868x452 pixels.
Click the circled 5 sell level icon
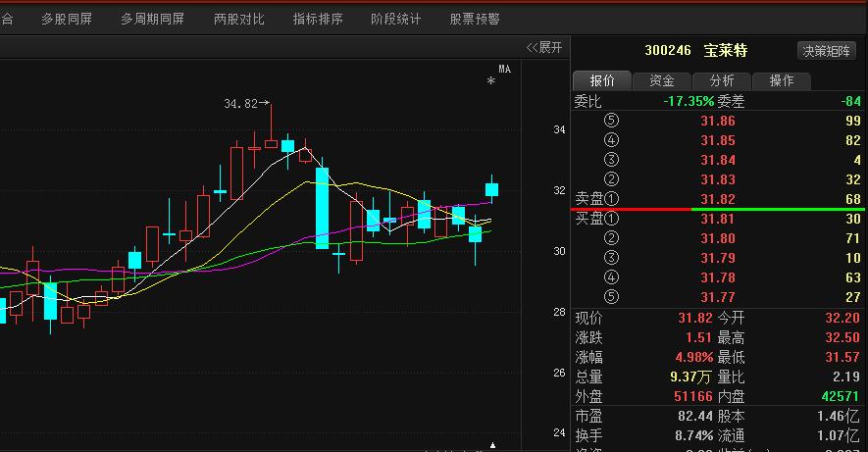tap(613, 121)
